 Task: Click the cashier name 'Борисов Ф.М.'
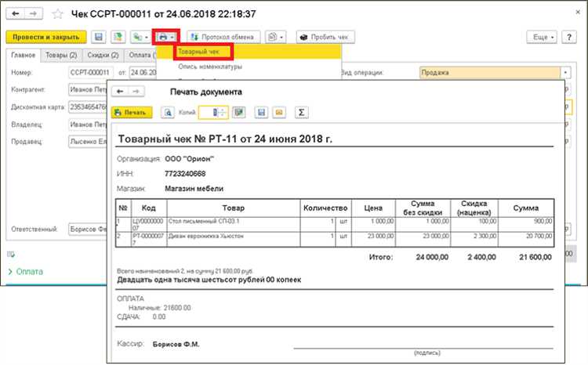[x=176, y=344]
